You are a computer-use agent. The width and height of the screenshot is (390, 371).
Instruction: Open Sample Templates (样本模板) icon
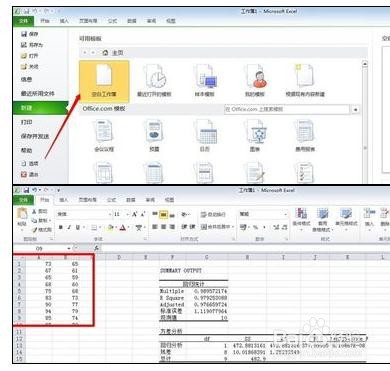click(204, 81)
